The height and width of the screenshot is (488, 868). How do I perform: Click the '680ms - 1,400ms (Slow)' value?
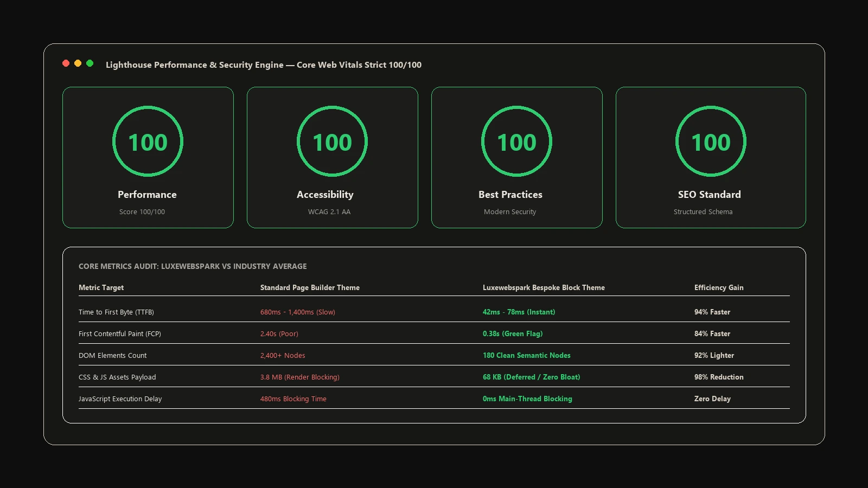coord(298,312)
